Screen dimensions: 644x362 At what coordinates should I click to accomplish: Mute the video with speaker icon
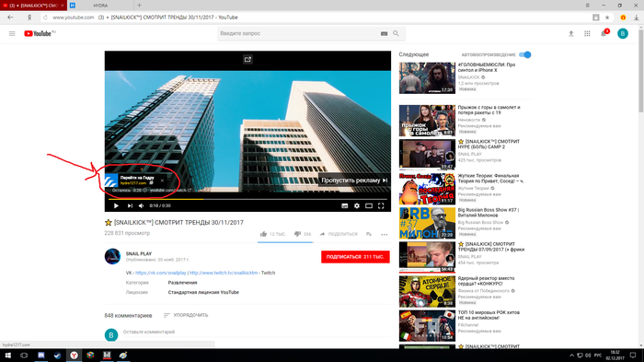coord(142,205)
